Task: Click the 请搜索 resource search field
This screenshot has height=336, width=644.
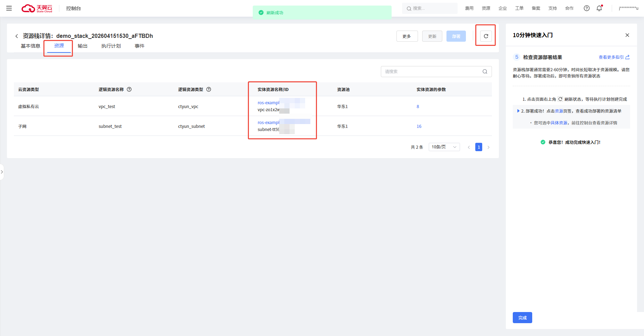Action: (430, 72)
